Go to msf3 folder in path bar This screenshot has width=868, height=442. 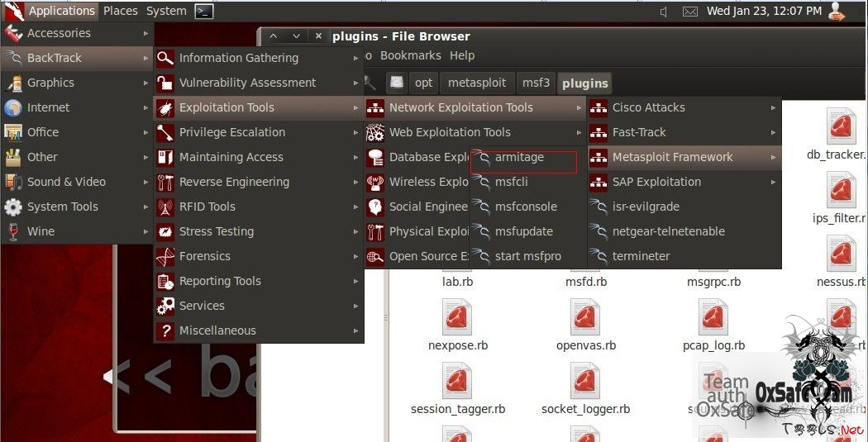(x=536, y=83)
